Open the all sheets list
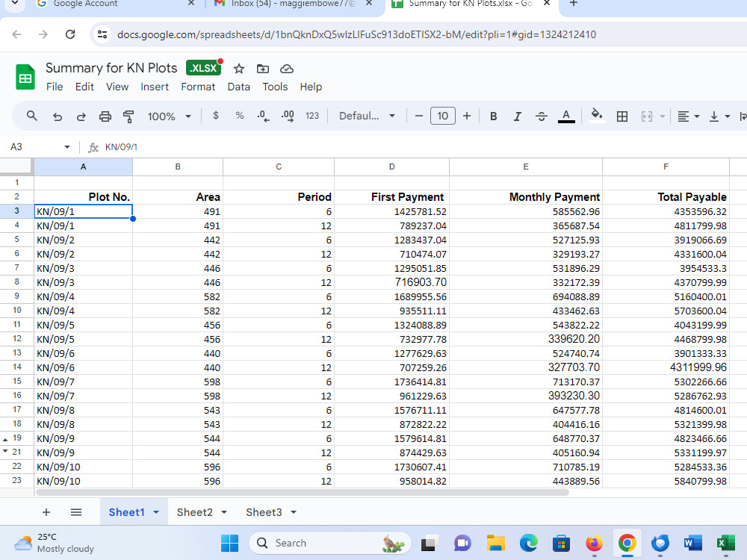 (76, 512)
